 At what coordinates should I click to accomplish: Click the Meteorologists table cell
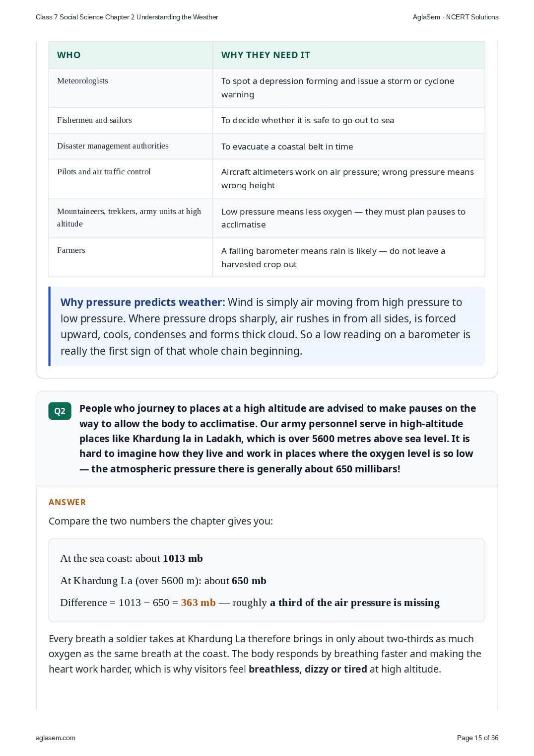tap(131, 88)
